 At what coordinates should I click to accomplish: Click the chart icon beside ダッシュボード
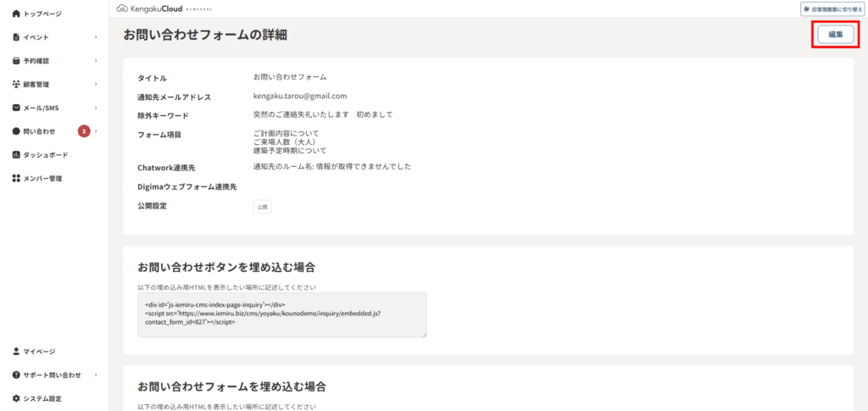tap(16, 155)
